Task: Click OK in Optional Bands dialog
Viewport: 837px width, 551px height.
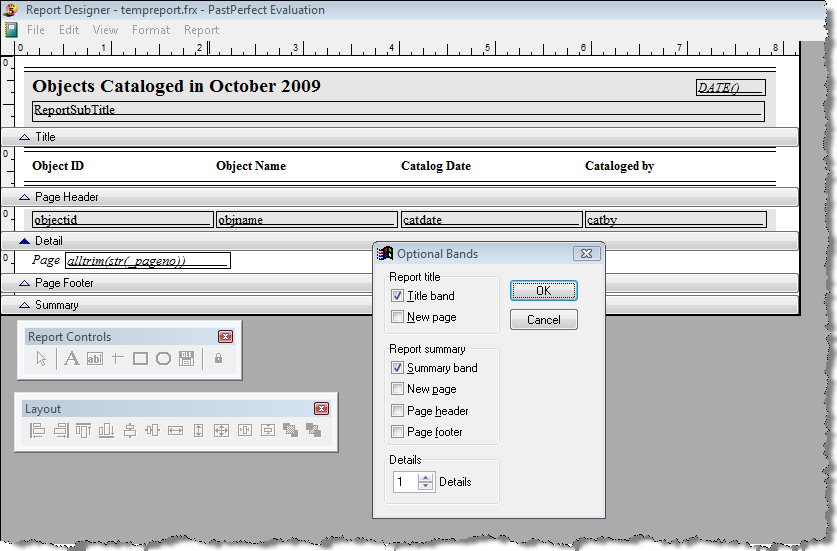Action: pyautogui.click(x=543, y=291)
